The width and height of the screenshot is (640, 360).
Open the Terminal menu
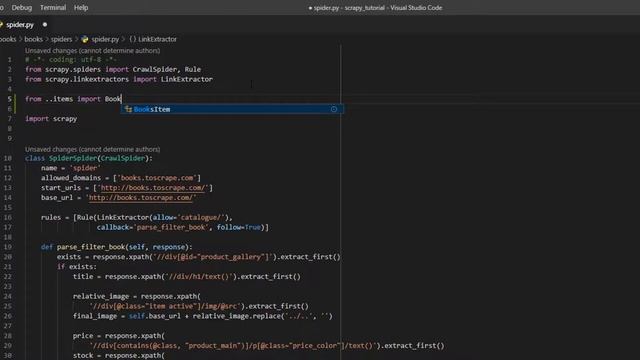click(53, 7)
